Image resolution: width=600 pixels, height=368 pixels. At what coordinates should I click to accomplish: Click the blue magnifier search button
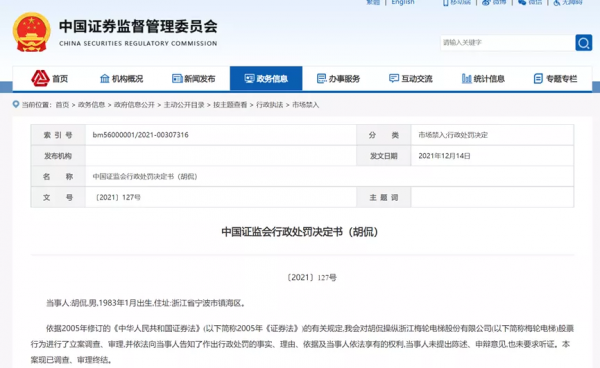click(x=584, y=42)
